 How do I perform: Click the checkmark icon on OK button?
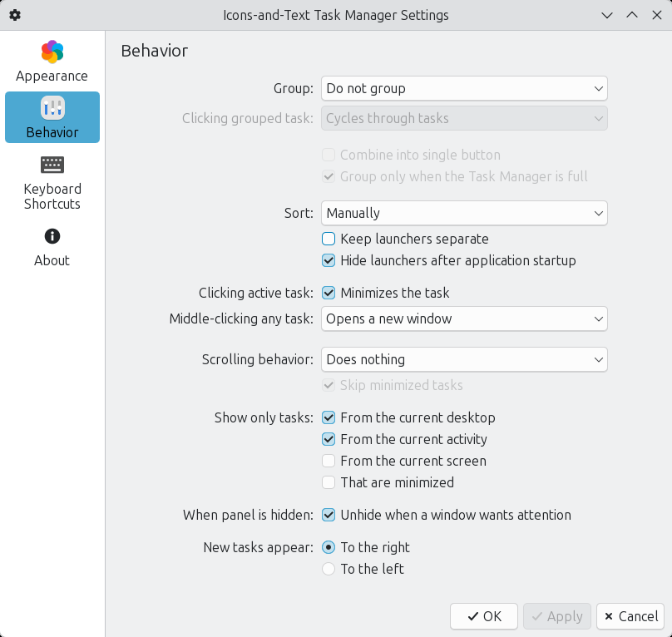click(x=472, y=616)
